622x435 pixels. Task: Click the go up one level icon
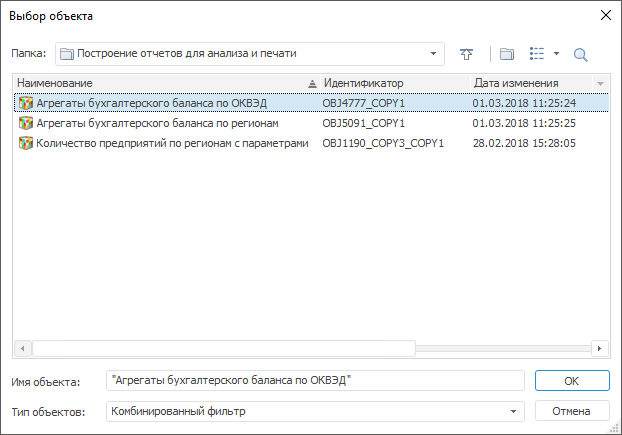(x=466, y=54)
